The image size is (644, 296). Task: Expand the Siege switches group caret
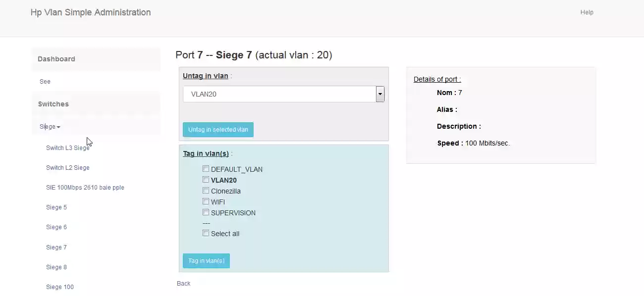pyautogui.click(x=58, y=127)
